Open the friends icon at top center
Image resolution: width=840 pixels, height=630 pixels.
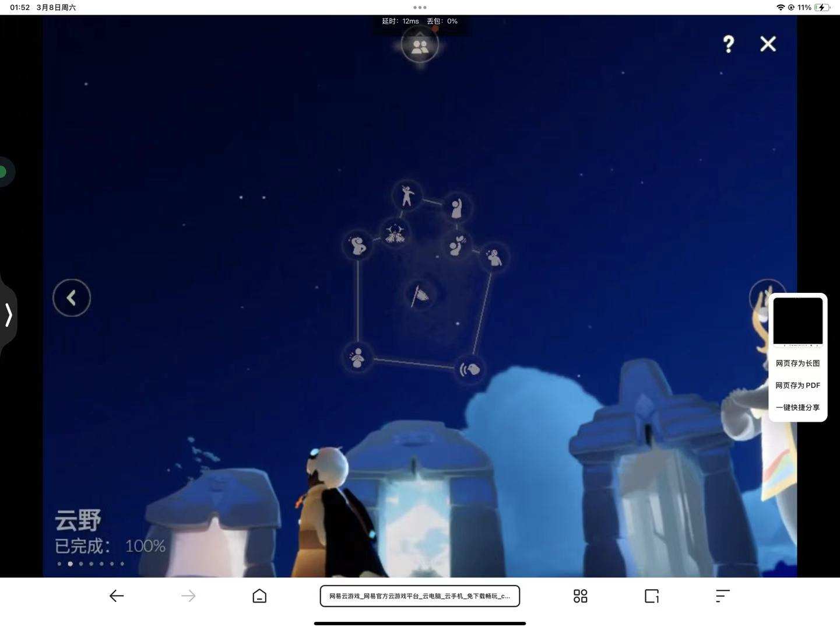(420, 46)
